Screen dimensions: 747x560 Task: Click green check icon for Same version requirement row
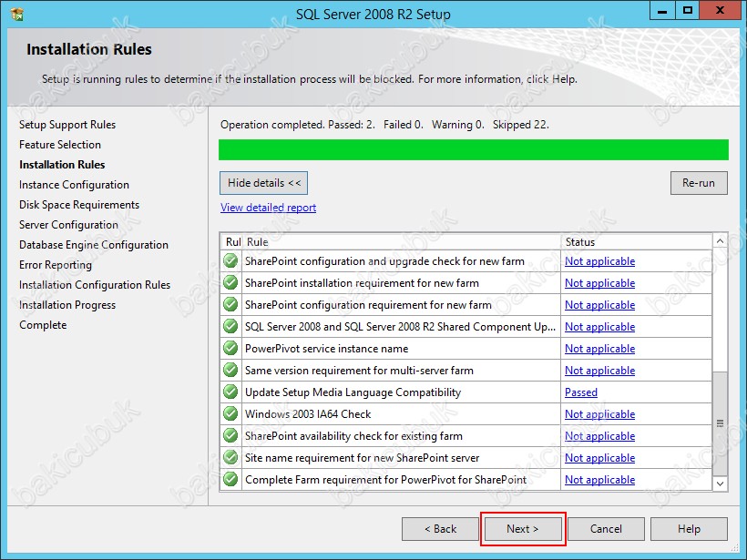click(x=230, y=370)
